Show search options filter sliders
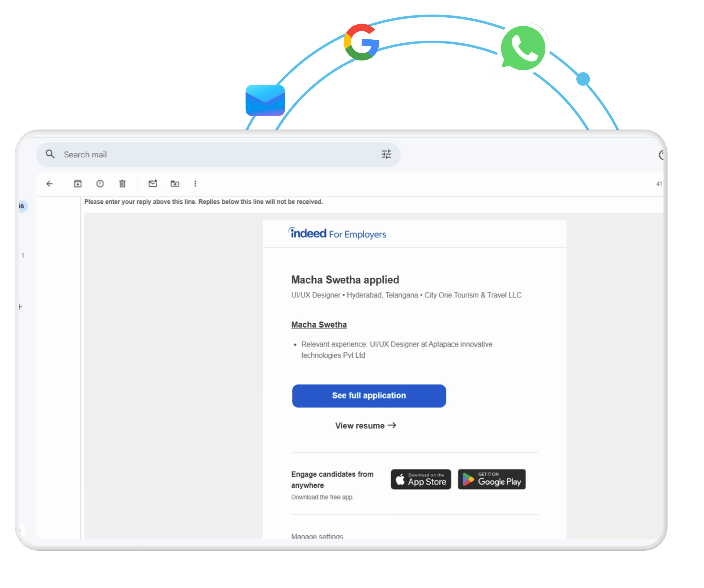The image size is (704, 588). pyautogui.click(x=386, y=154)
